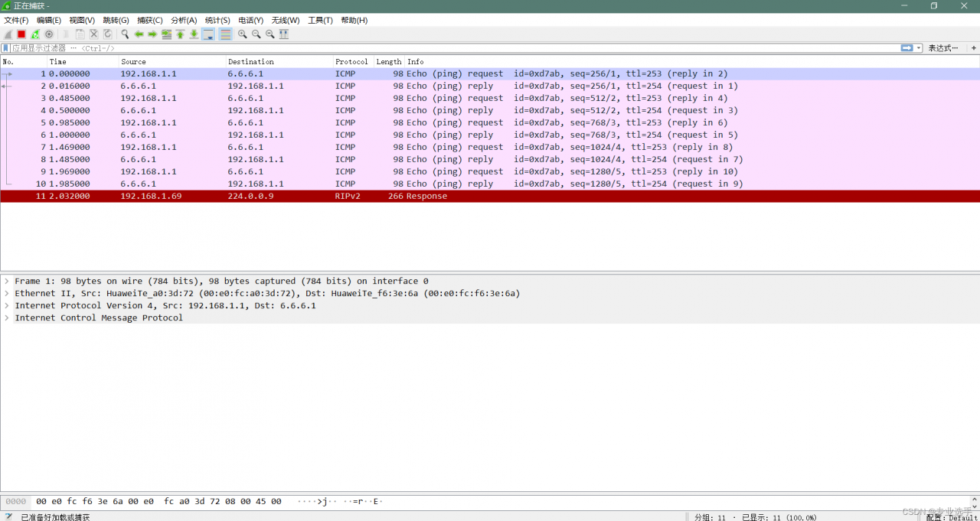This screenshot has height=521, width=980.
Task: Open capture options gear icon
Action: [x=49, y=34]
